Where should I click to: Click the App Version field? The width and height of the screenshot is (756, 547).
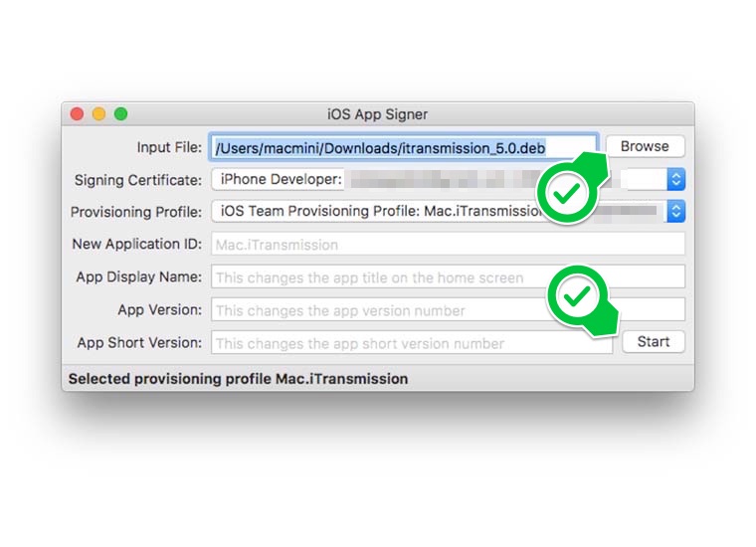tap(448, 310)
